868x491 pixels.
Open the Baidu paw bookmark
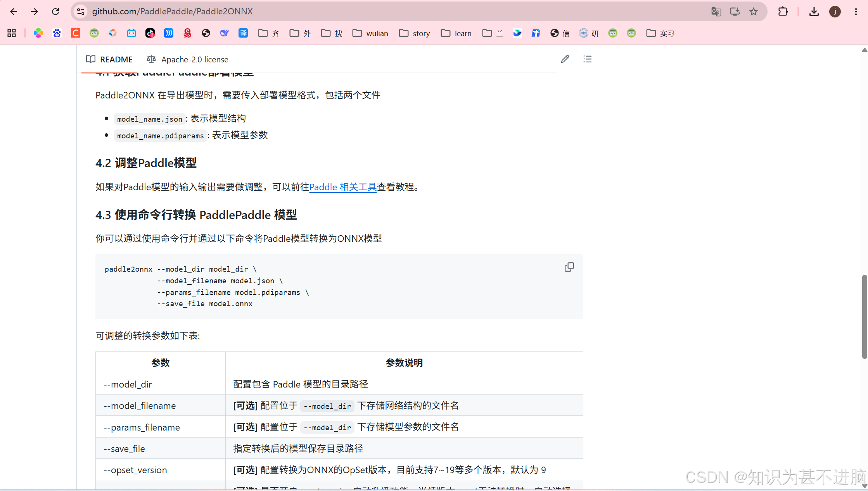pyautogui.click(x=57, y=33)
